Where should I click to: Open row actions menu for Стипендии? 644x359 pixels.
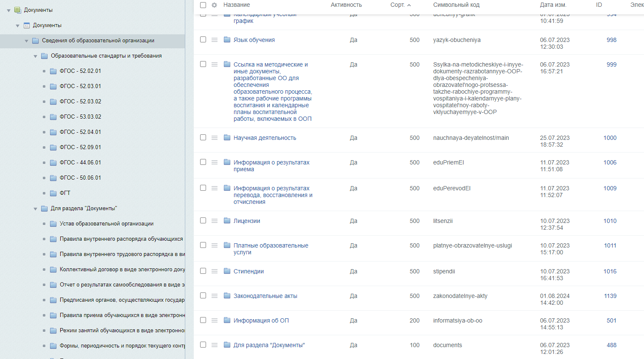(x=215, y=271)
